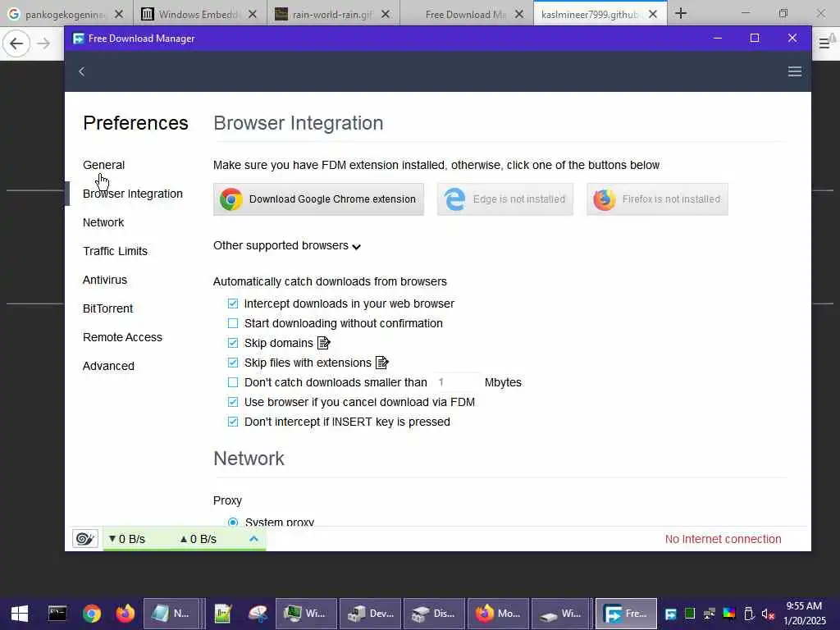Open Advanced preferences section
Screen dimensions: 840x630
[108, 367]
